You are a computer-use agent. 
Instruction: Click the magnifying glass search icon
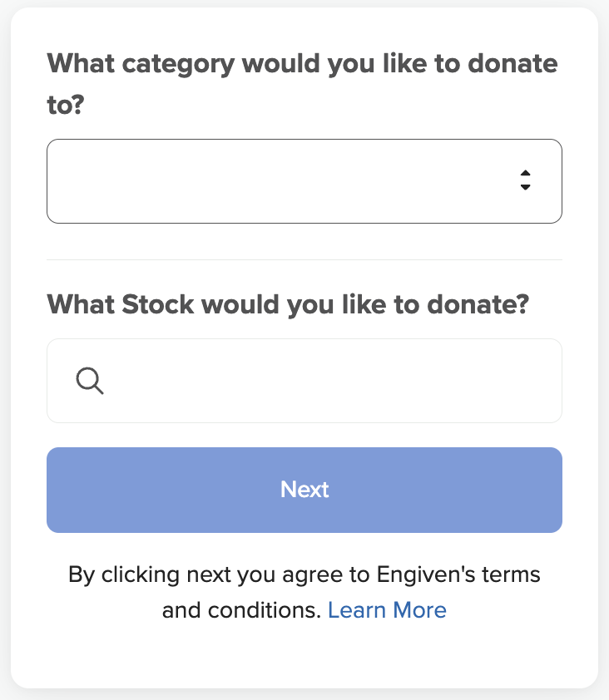tap(89, 381)
